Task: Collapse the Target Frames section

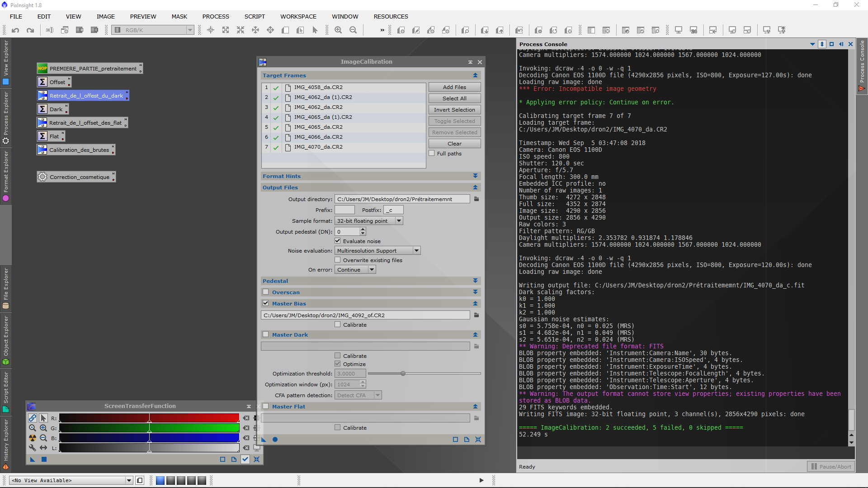Action: [475, 75]
